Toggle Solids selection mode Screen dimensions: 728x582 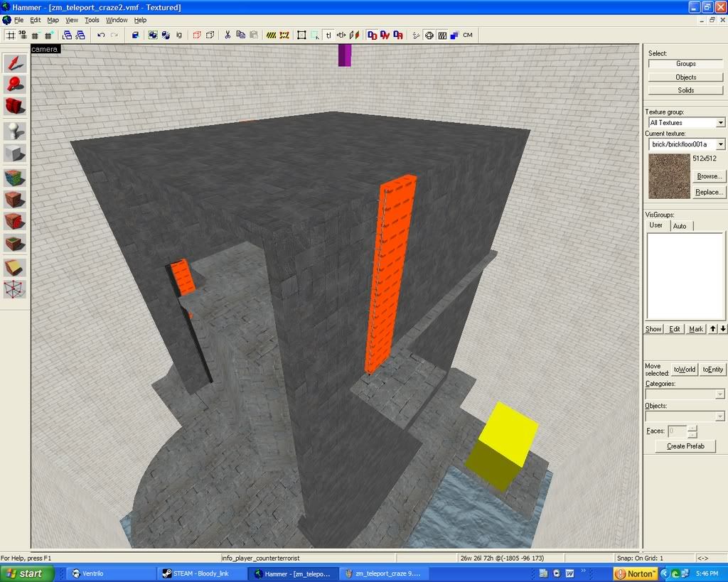click(685, 90)
